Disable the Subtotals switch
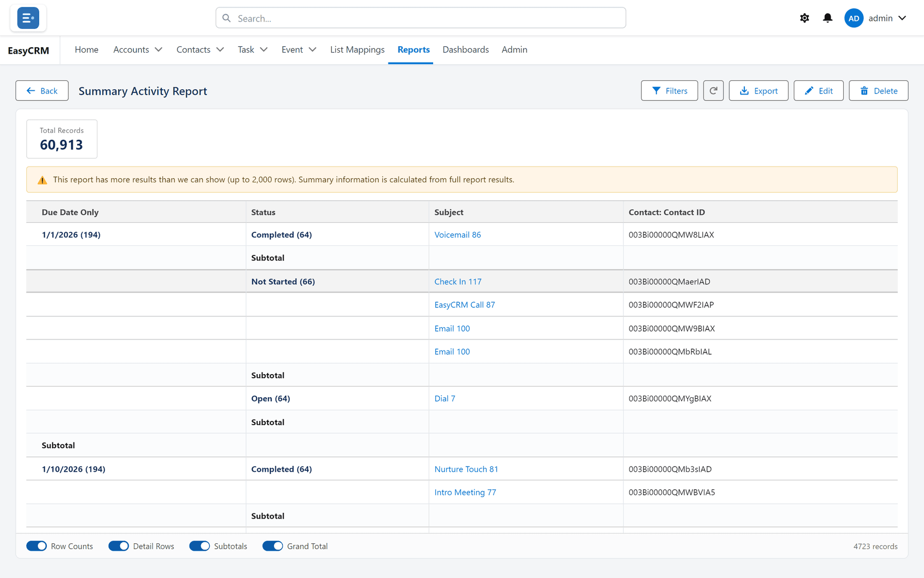Viewport: 924px width, 578px height. [x=199, y=546]
